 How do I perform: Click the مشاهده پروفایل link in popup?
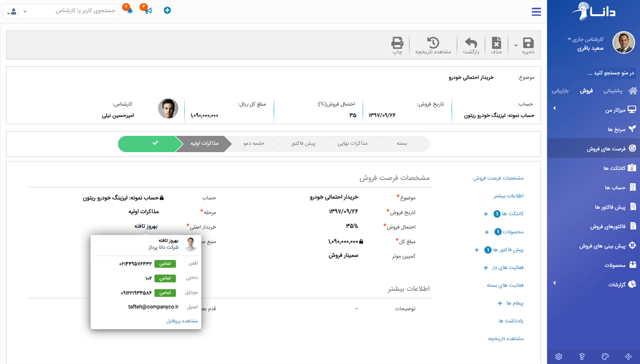pyautogui.click(x=182, y=321)
